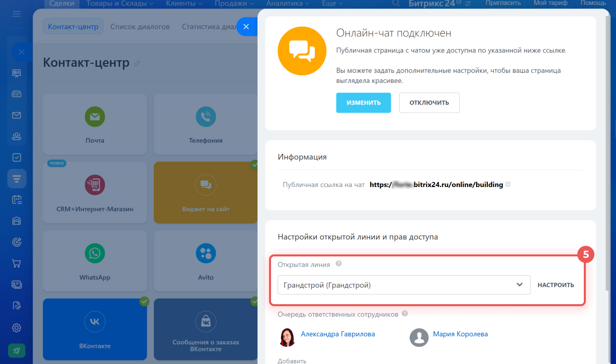Close the online chat slider panel
Viewport: 616px width, 364px height.
(x=246, y=27)
